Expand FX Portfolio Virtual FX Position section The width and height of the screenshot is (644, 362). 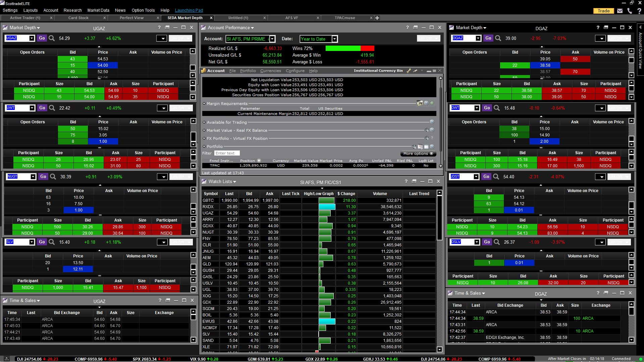204,138
